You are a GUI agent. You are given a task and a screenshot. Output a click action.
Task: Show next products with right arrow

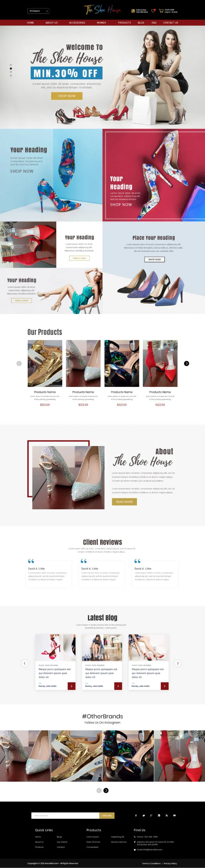[x=187, y=364]
